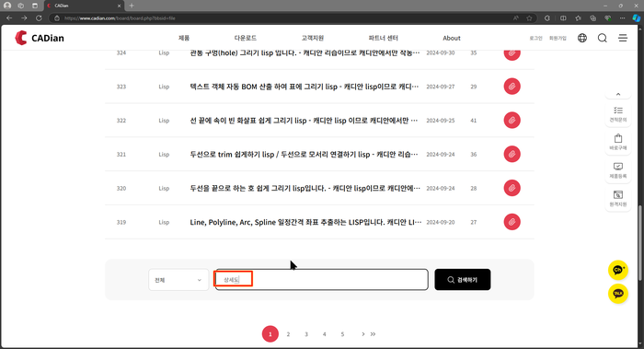Open post about 텍스트 객체 자동 BOM 산출
Viewport: 644px width, 349px height.
304,87
